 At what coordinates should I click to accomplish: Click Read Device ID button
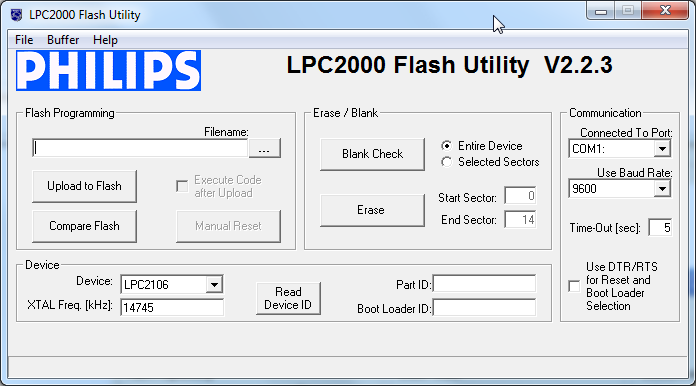pyautogui.click(x=288, y=298)
